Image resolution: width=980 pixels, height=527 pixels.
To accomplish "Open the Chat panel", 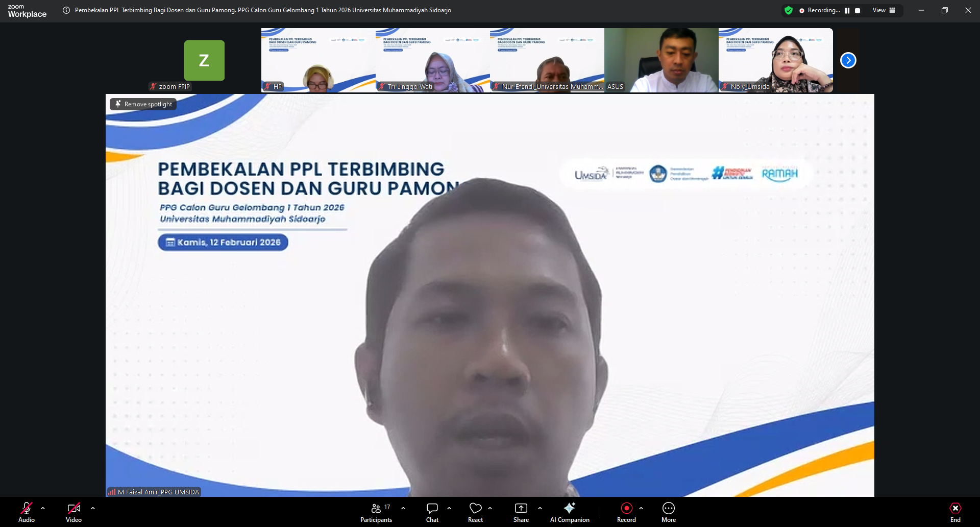I will (x=432, y=511).
